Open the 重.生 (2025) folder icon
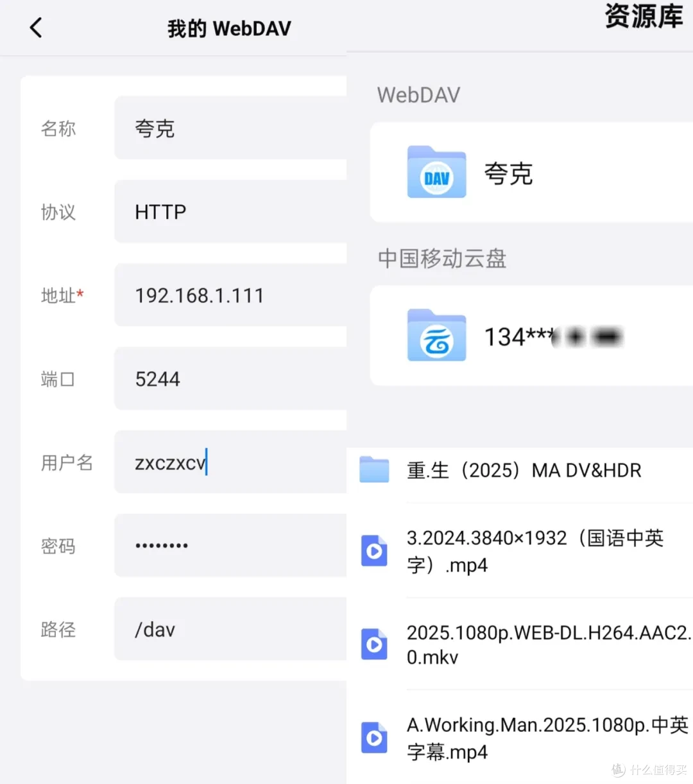693x784 pixels. [x=374, y=469]
